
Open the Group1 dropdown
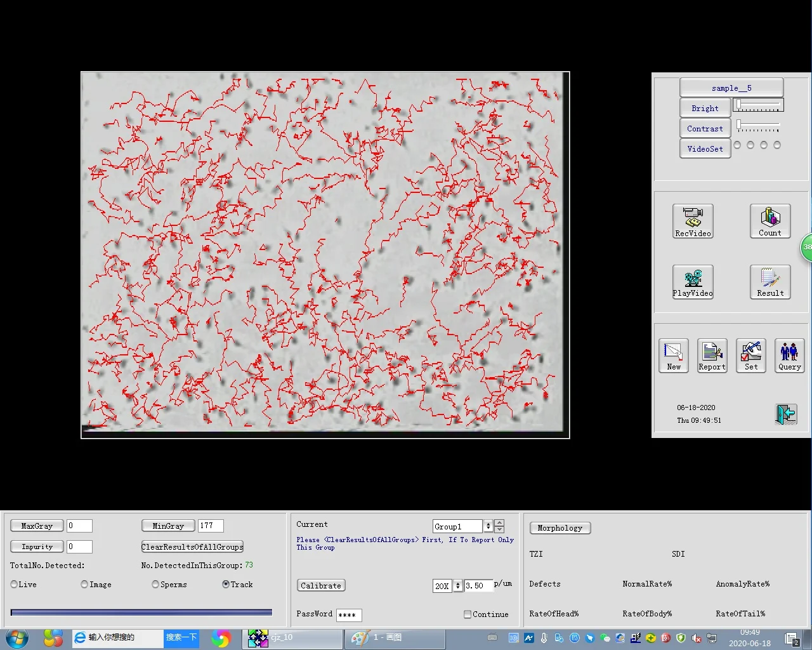(x=487, y=526)
